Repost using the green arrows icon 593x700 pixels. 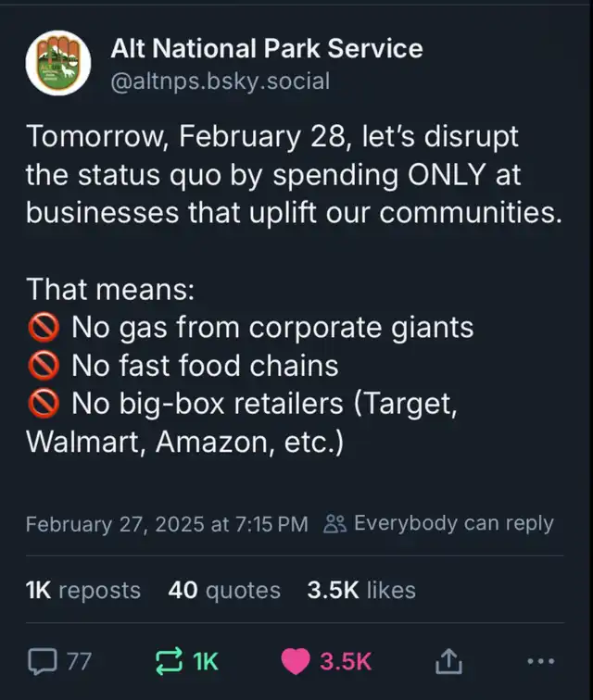pos(169,661)
